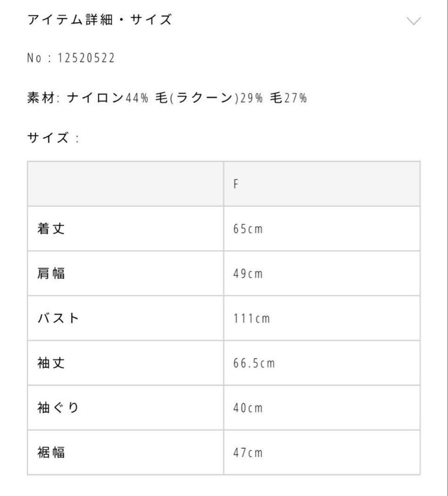
Task: Select the 裾幅 row label
Action: 51,453
